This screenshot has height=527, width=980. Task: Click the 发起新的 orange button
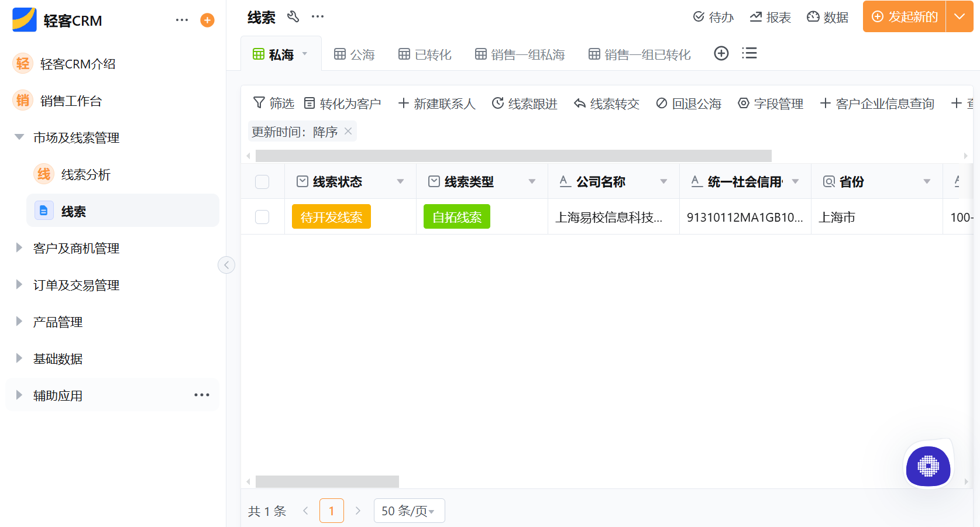click(x=903, y=16)
